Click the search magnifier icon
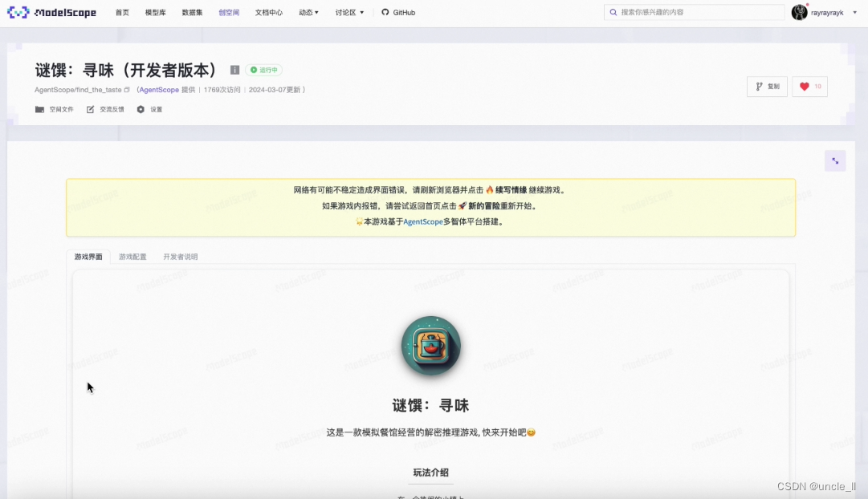The height and width of the screenshot is (499, 868). coord(613,12)
